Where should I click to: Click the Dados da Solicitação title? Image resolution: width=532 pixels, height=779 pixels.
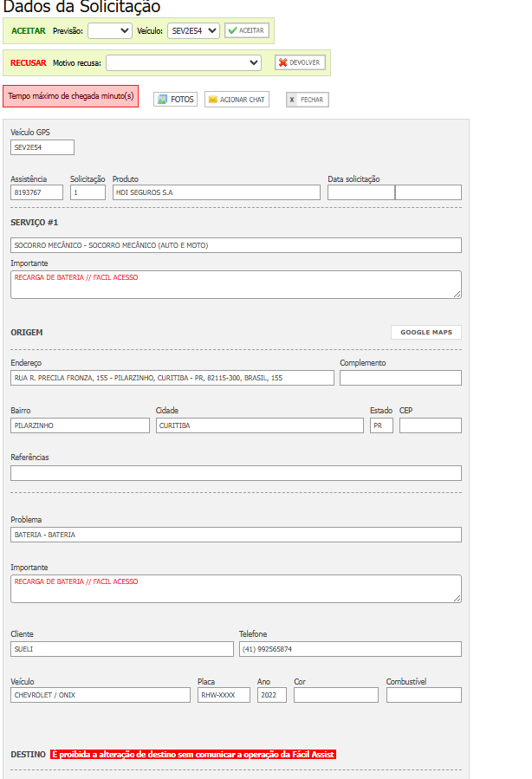(x=81, y=7)
